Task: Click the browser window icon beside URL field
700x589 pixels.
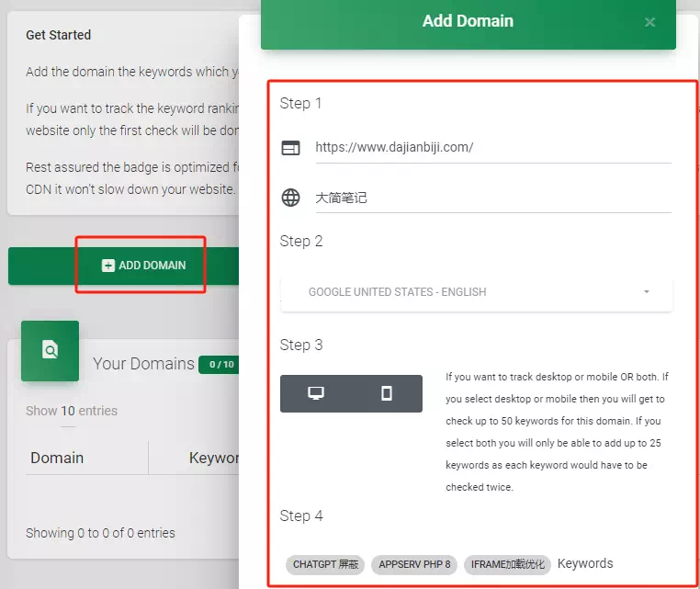Action: [290, 148]
